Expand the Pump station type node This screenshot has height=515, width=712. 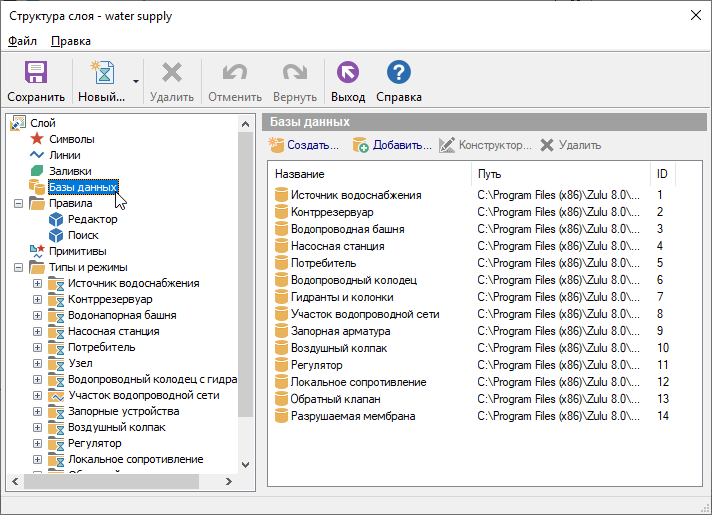38,331
